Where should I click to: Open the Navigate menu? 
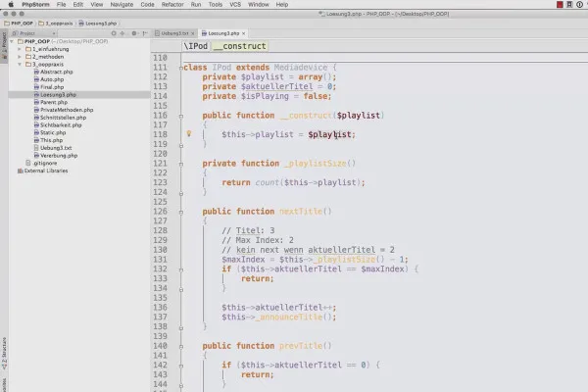click(x=122, y=5)
